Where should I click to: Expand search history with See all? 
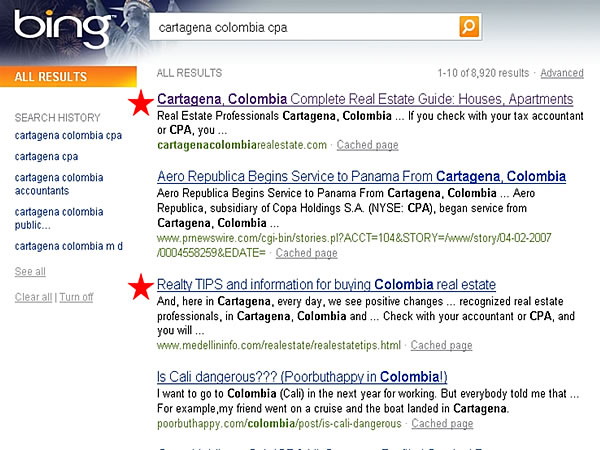pyautogui.click(x=30, y=272)
